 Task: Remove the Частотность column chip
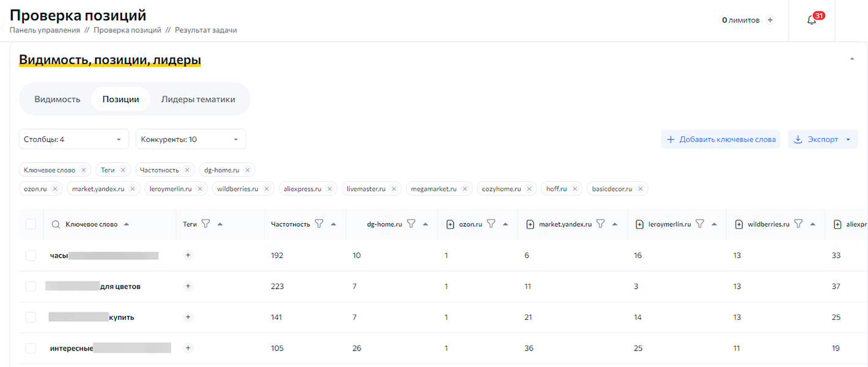pos(187,170)
